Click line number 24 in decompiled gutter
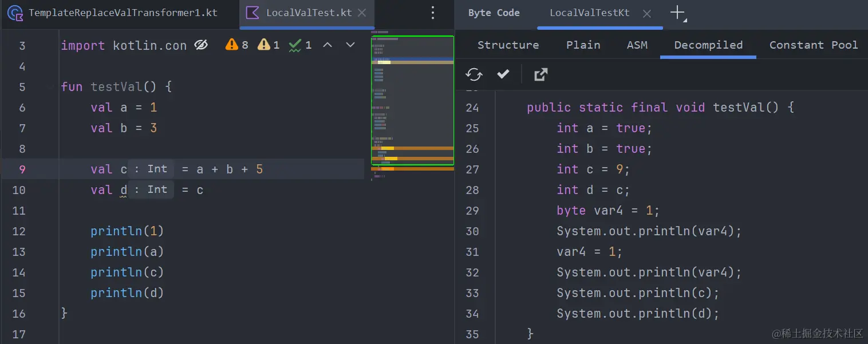 472,107
